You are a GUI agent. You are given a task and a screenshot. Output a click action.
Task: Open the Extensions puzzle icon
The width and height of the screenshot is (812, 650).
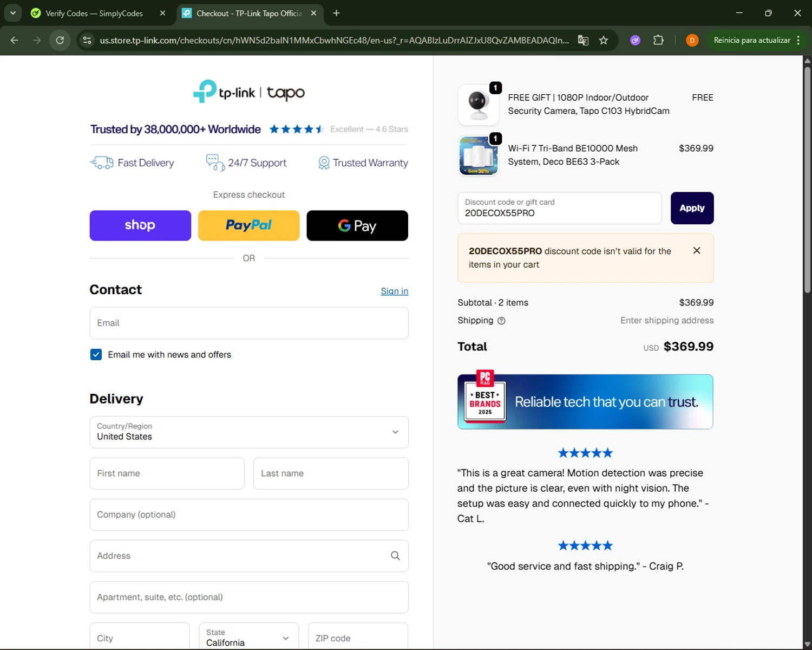(658, 40)
